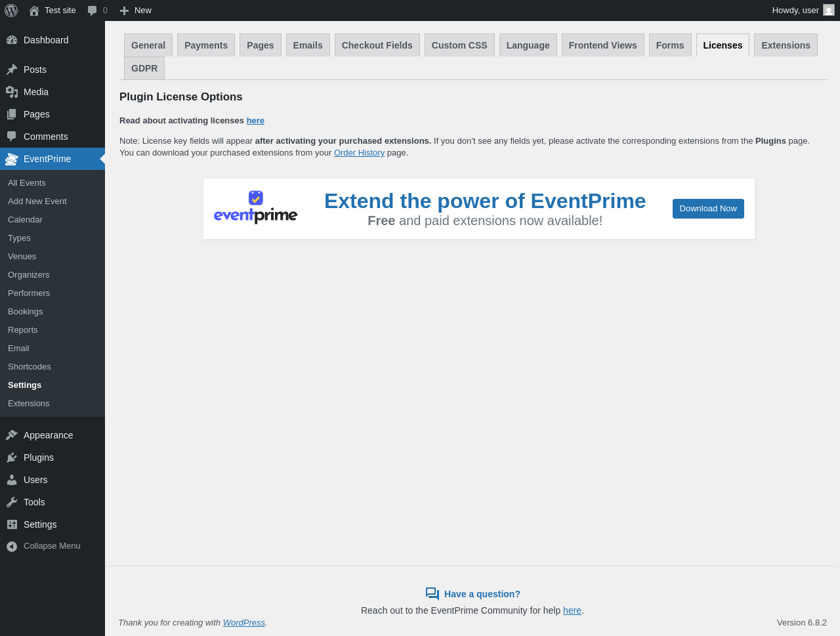Click the Users person icon
840x636 pixels.
(12, 480)
